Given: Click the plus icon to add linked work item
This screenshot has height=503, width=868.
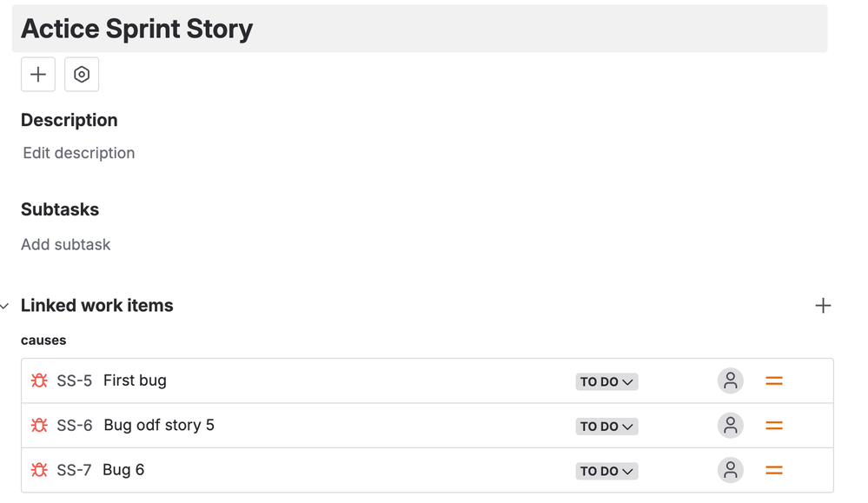Looking at the screenshot, I should point(823,305).
